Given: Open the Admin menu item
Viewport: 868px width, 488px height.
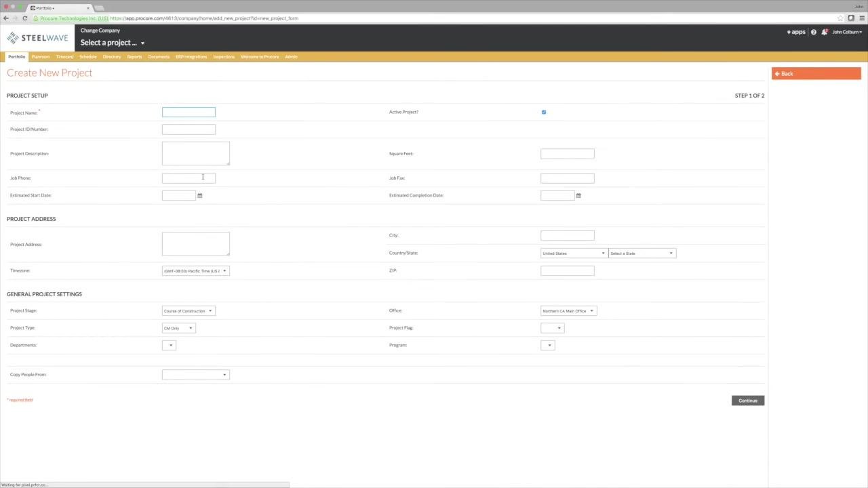Looking at the screenshot, I should pyautogui.click(x=291, y=57).
